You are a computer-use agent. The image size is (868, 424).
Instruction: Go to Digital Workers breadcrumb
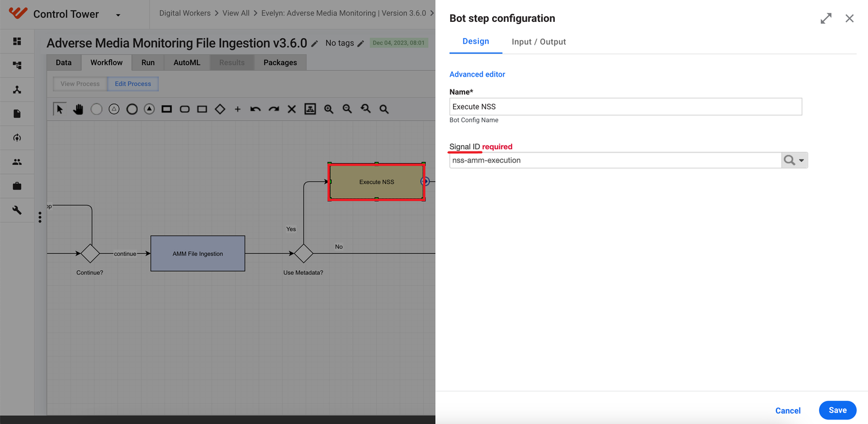(185, 13)
